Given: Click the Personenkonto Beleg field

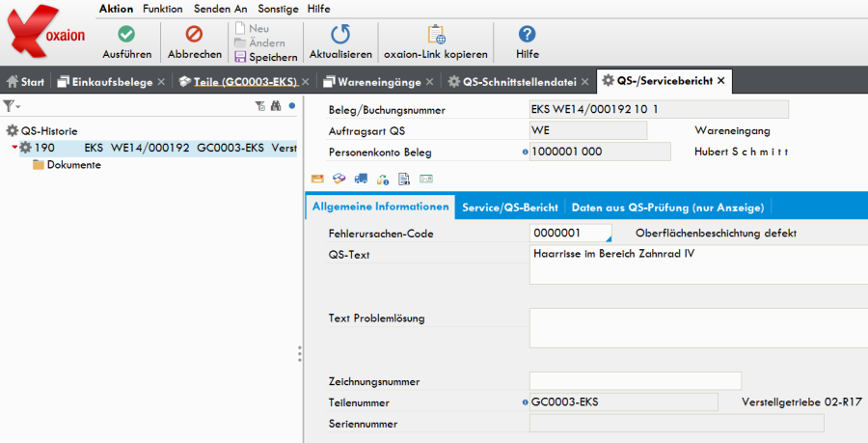Looking at the screenshot, I should (x=600, y=152).
